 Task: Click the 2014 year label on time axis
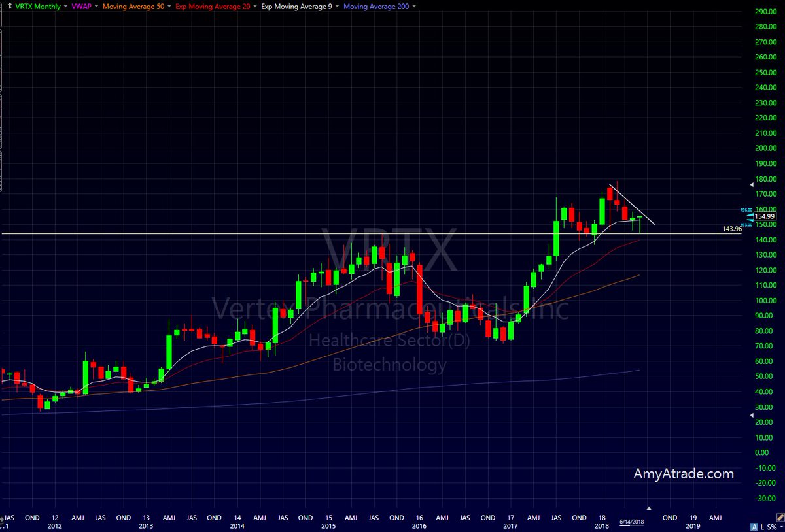click(237, 525)
